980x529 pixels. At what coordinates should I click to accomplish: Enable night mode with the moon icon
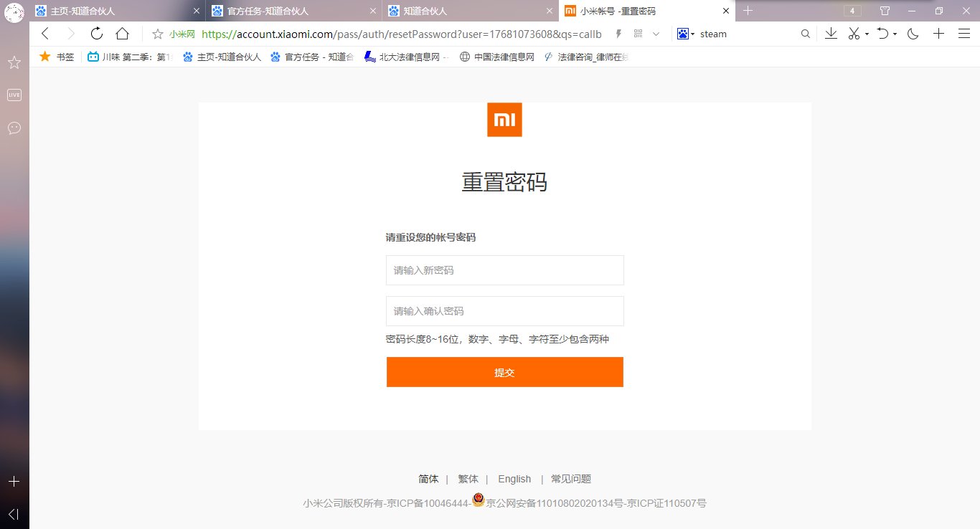(x=912, y=33)
